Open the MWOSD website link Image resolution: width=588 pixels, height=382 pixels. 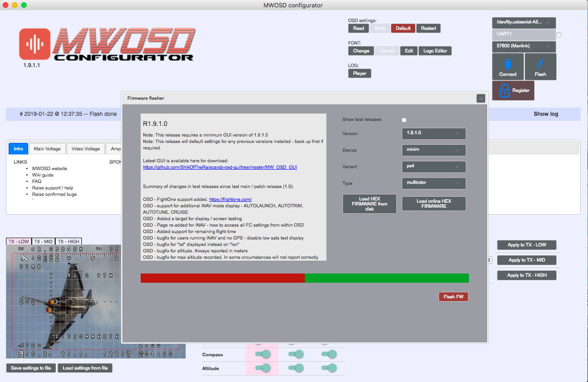50,169
